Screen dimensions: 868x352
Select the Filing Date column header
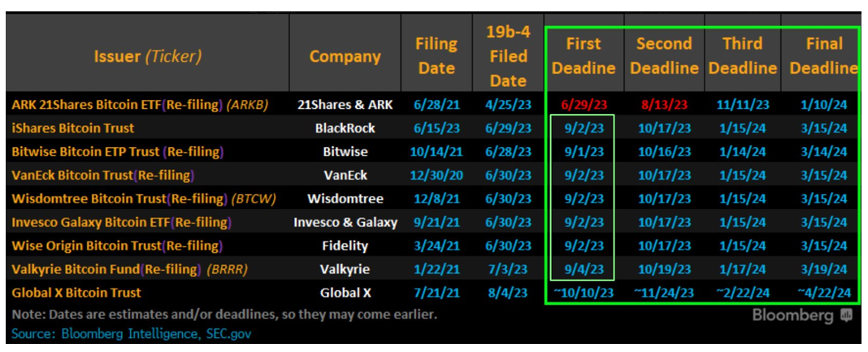tap(436, 56)
